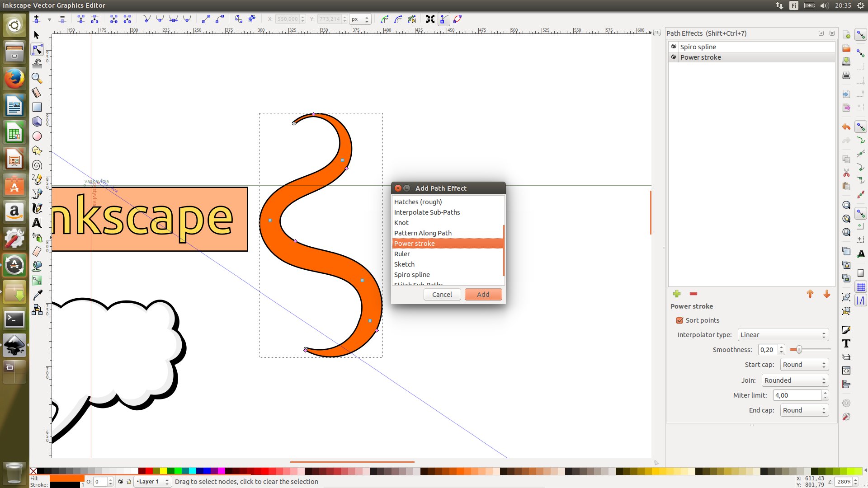Increase Miter limit stepper value

[825, 393]
